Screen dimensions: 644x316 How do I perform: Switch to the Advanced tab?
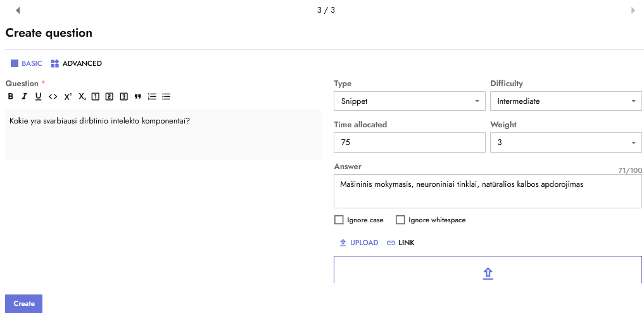tap(77, 63)
